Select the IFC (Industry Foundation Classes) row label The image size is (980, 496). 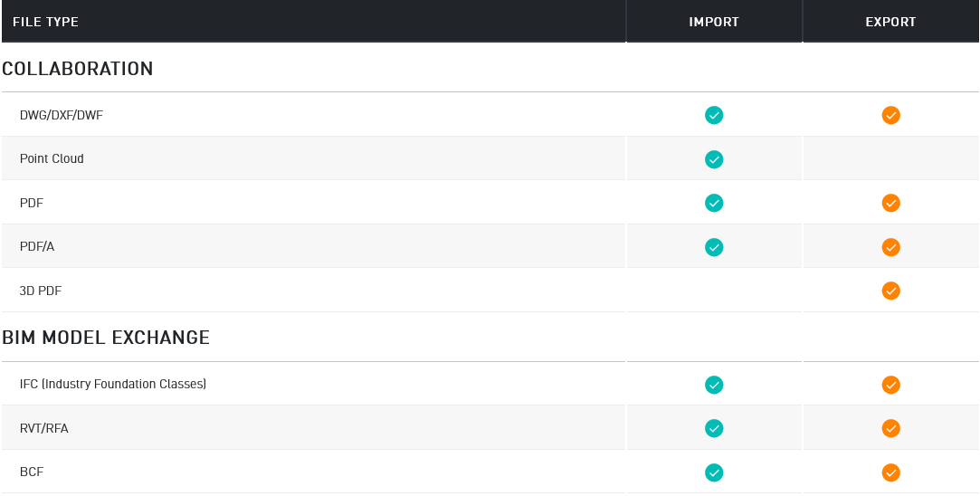tap(113, 385)
